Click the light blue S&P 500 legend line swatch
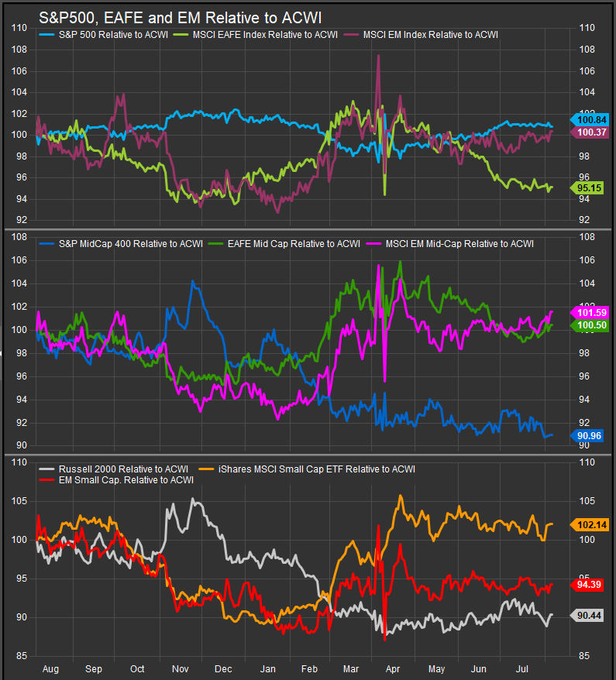This screenshot has height=680, width=616. 46,35
